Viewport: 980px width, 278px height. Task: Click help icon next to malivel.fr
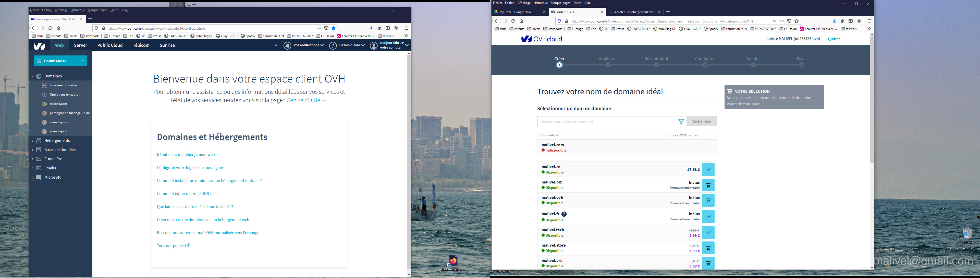pyautogui.click(x=564, y=214)
